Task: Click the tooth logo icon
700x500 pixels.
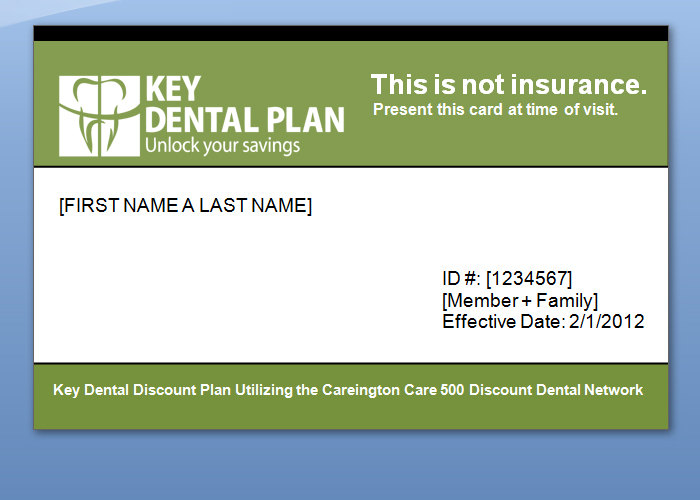Action: [x=99, y=115]
